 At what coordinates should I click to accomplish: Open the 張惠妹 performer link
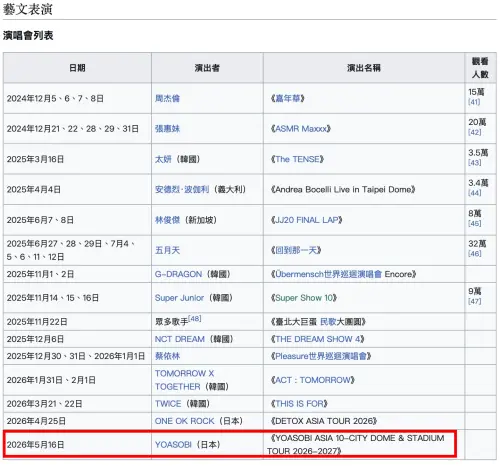coord(167,129)
